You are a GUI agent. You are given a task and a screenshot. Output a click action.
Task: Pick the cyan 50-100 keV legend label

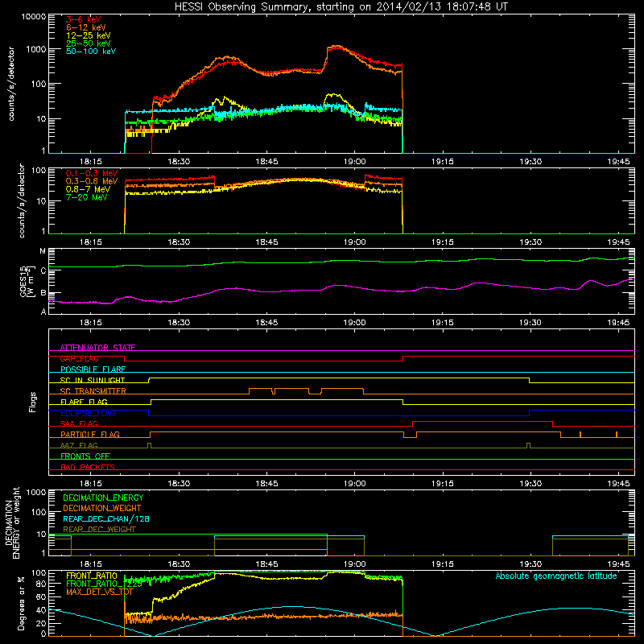(x=91, y=52)
